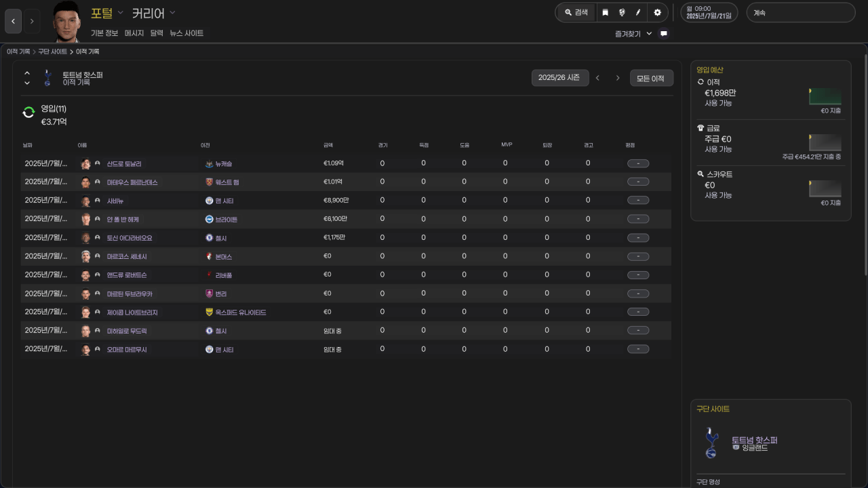Click the 모든 이적 button
This screenshot has height=488, width=868.
651,78
